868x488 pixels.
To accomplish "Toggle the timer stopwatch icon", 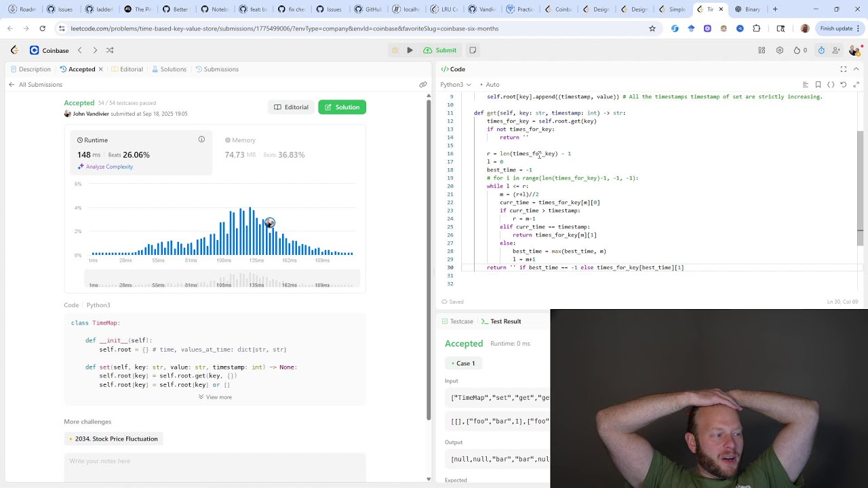I will [821, 50].
